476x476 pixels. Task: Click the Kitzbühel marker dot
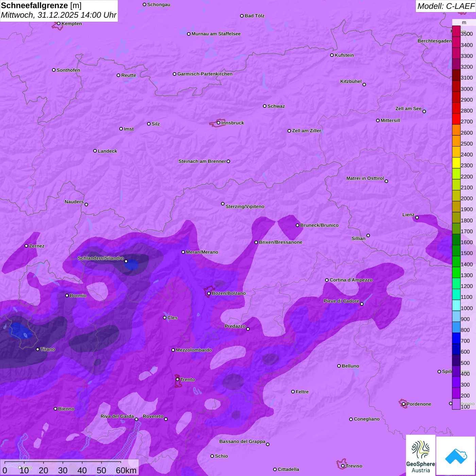(364, 84)
